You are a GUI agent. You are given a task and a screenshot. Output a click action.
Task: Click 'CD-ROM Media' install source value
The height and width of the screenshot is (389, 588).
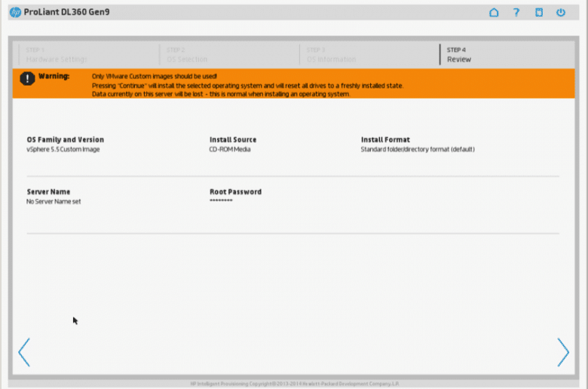pyautogui.click(x=230, y=149)
